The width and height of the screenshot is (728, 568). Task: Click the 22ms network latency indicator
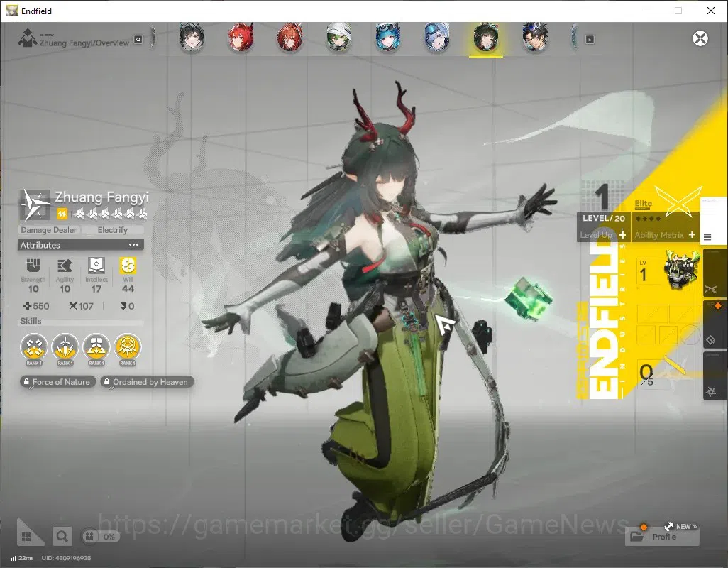coord(22,558)
